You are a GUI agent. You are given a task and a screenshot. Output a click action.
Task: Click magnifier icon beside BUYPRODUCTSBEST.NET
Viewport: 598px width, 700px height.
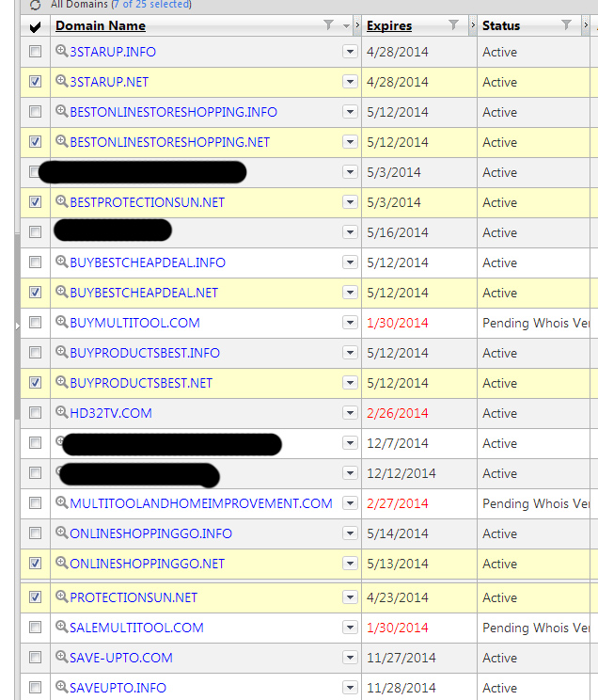point(61,382)
